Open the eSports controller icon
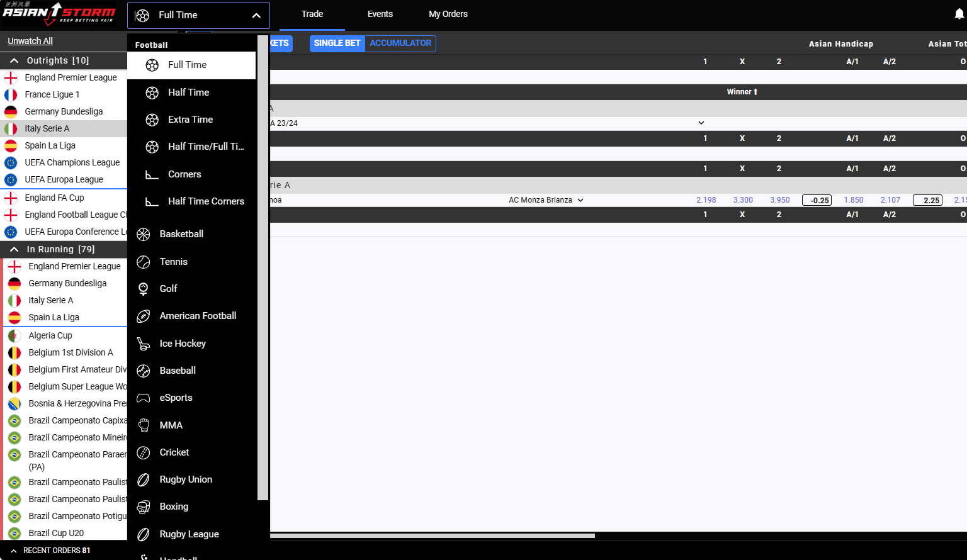 144,398
